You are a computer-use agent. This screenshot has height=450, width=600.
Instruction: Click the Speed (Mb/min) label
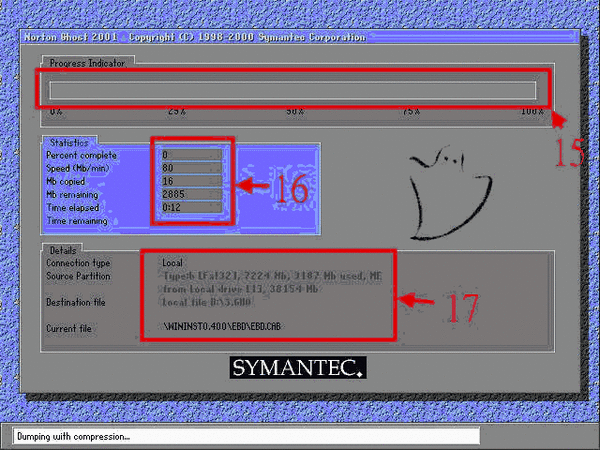77,168
